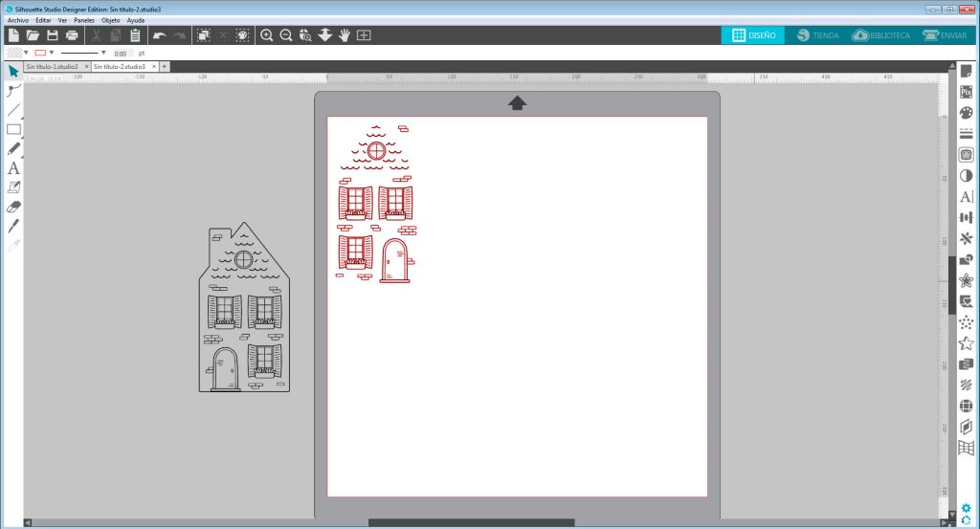Viewport: 980px width, 529px height.
Task: Open the fill color dropdown arrow
Action: [x=26, y=53]
